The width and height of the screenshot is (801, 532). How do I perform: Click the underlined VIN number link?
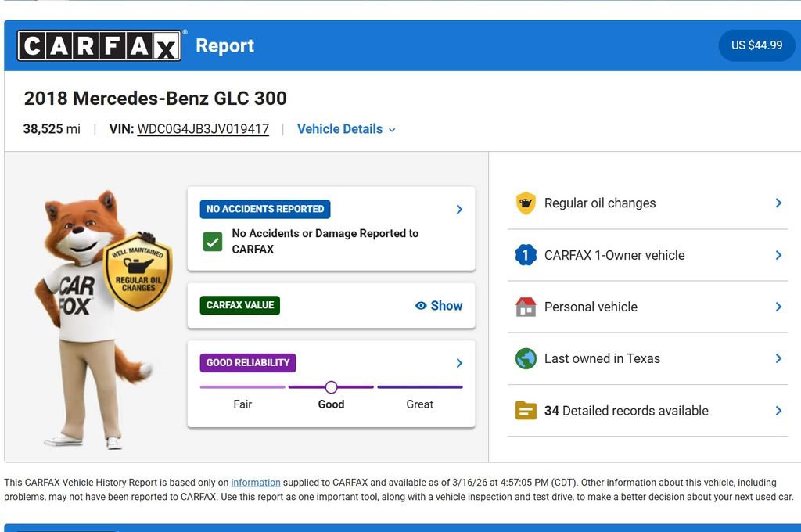click(x=203, y=128)
